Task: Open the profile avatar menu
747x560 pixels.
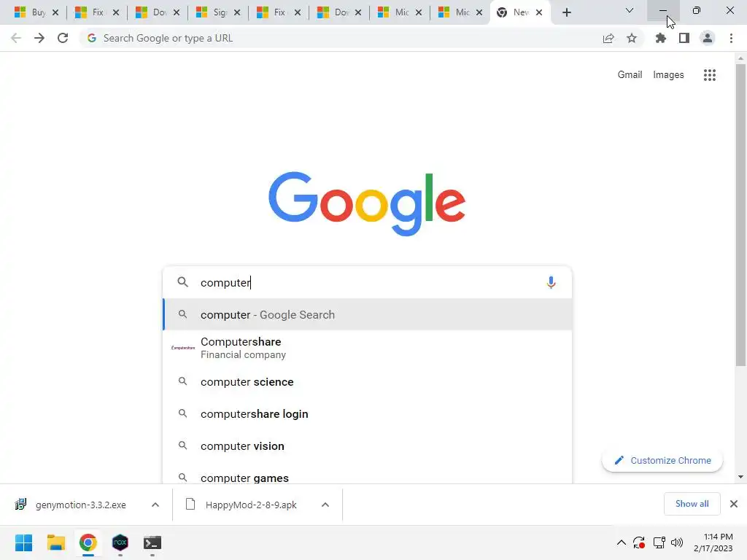Action: (708, 38)
